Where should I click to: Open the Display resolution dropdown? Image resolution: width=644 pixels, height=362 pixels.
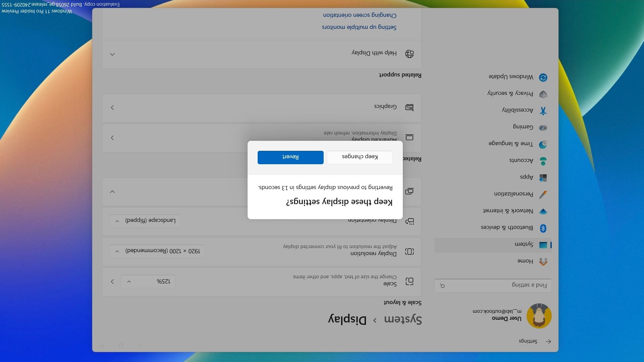coord(157,251)
